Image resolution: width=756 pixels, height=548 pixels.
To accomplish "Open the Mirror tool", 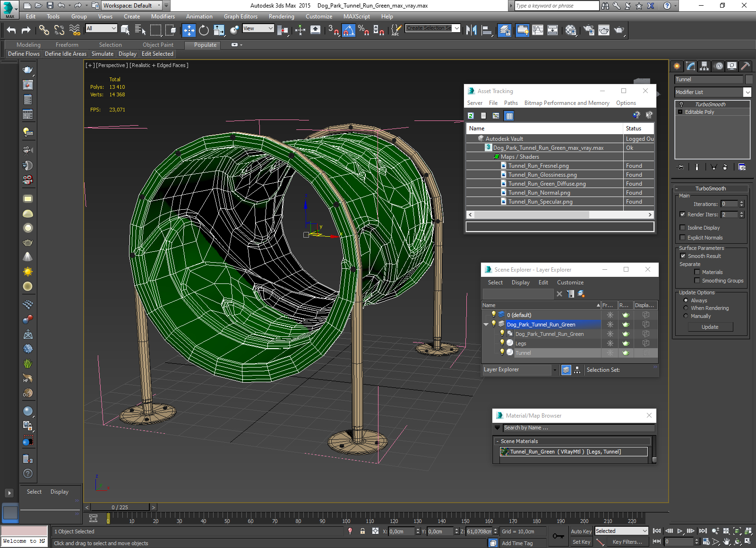I will (x=471, y=30).
